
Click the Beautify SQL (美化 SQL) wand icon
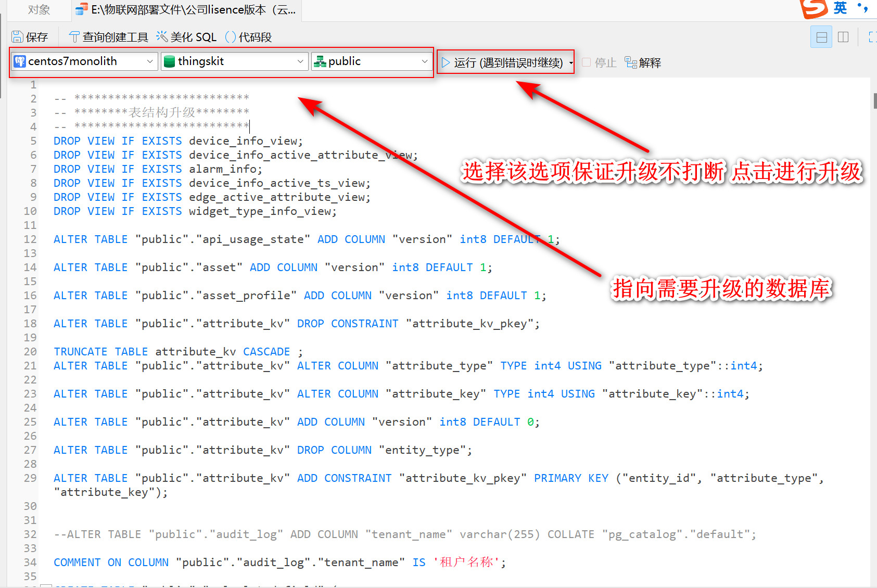(x=162, y=36)
